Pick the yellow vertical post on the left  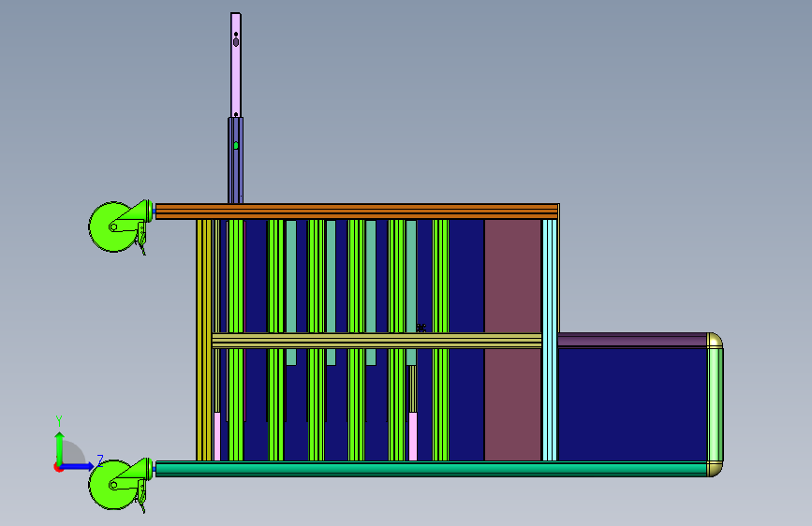204,340
